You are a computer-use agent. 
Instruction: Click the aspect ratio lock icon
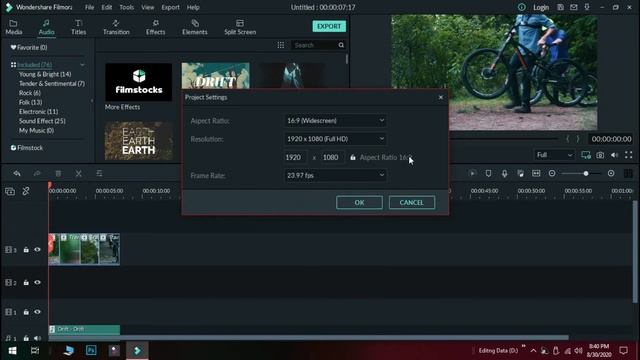pyautogui.click(x=353, y=158)
